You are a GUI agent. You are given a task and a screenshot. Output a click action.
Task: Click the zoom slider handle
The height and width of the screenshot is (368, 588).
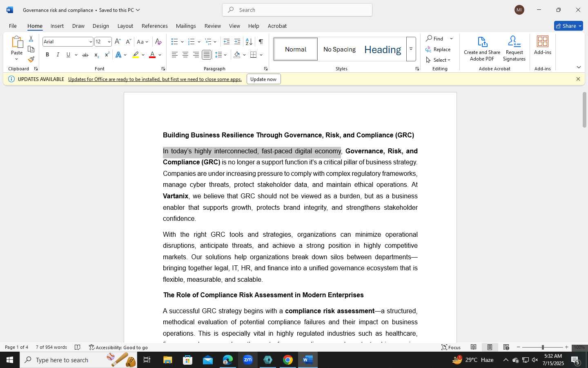tap(543, 347)
